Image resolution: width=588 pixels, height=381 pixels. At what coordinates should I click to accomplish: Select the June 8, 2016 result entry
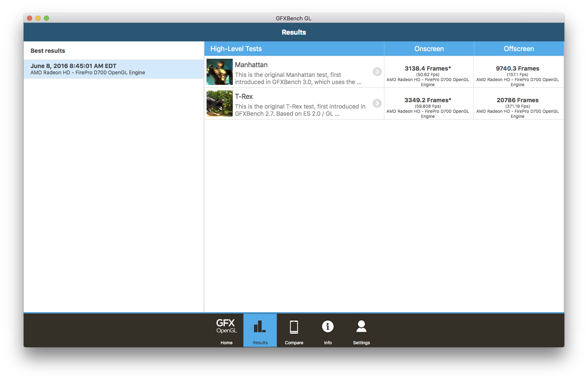(x=114, y=69)
